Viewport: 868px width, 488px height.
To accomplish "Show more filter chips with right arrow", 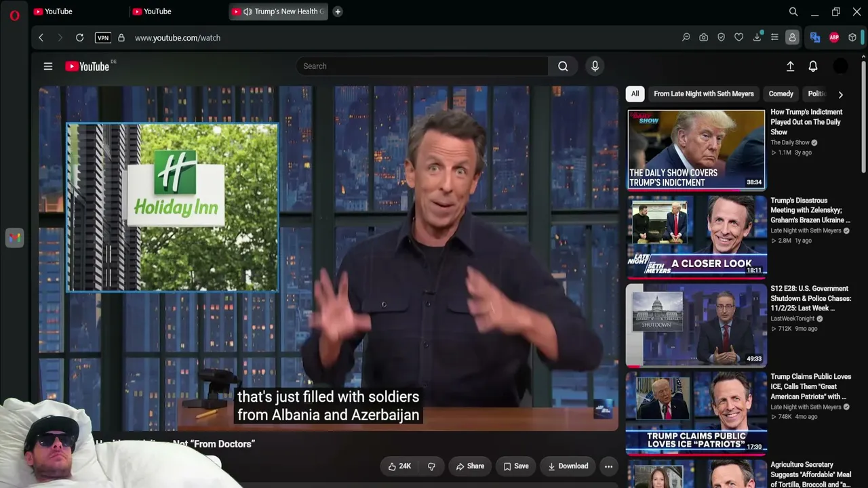I will pos(841,95).
